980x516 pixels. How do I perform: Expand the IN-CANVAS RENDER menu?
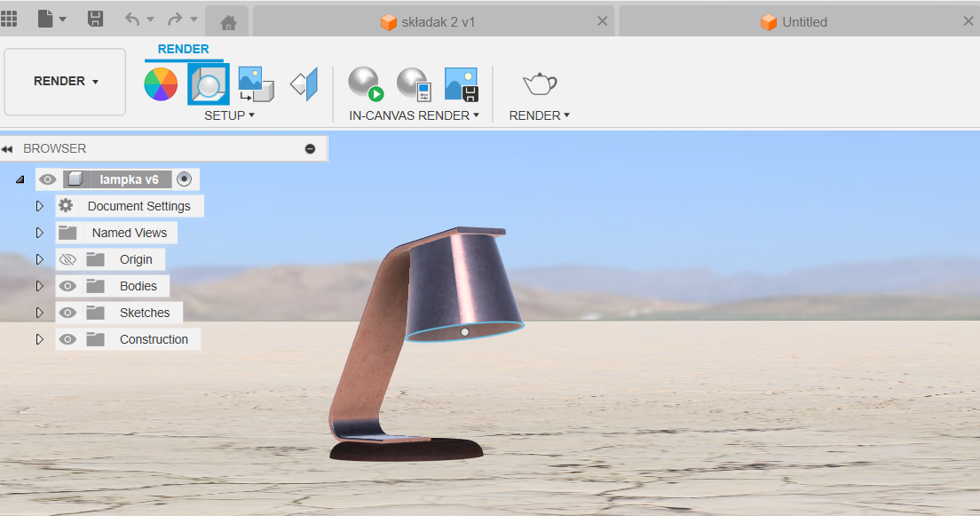click(414, 115)
